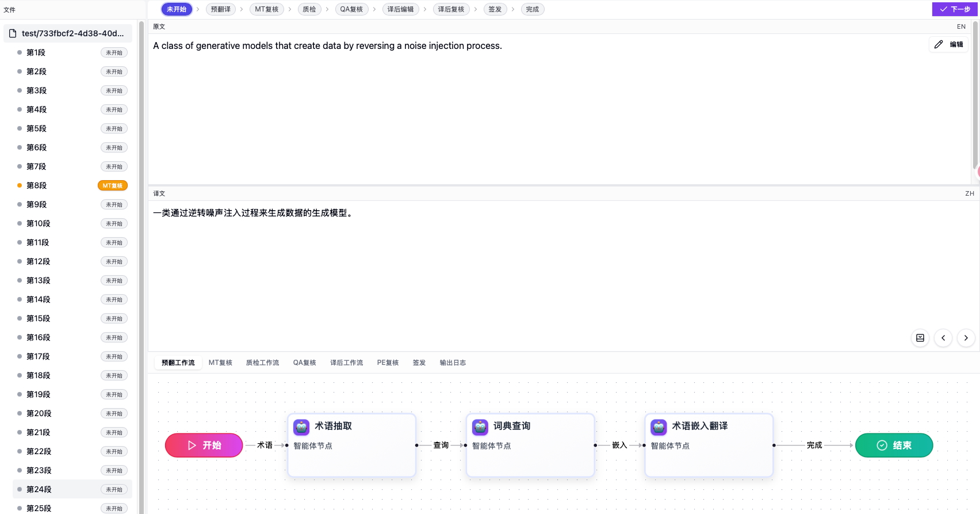
Task: Switch to 输出日志 tab
Action: (453, 363)
